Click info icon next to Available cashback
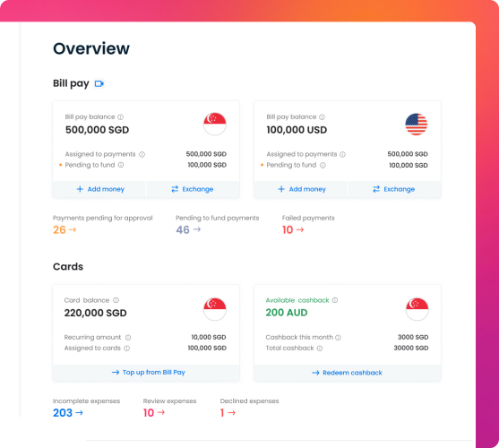Screen dimensions: 499x448 pos(335,300)
